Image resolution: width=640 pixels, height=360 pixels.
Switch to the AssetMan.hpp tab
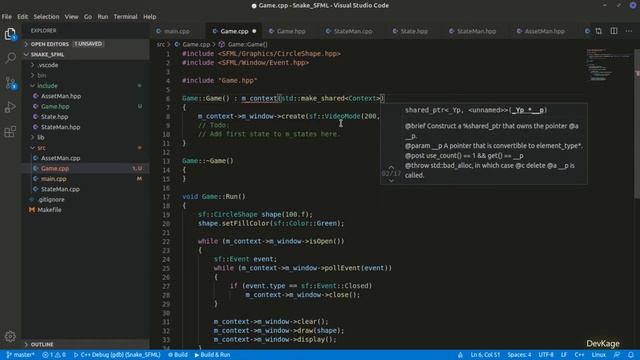(544, 31)
